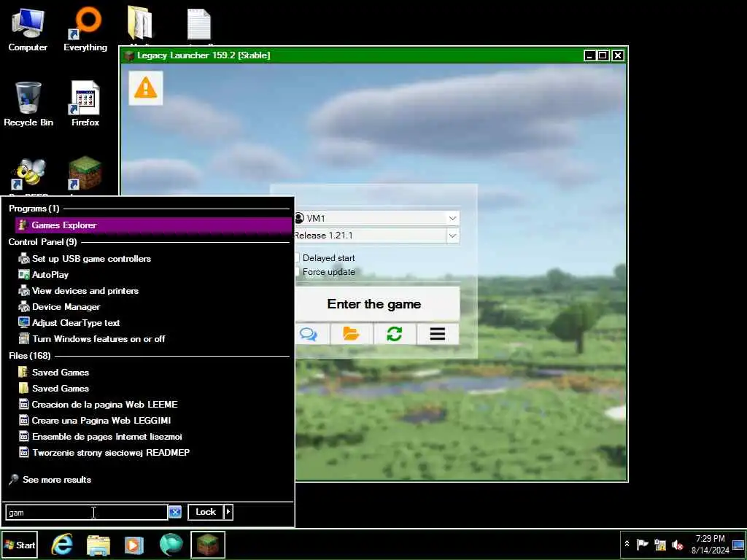Open the folder icon on the desktop
The width and height of the screenshot is (747, 560).
pos(140,24)
